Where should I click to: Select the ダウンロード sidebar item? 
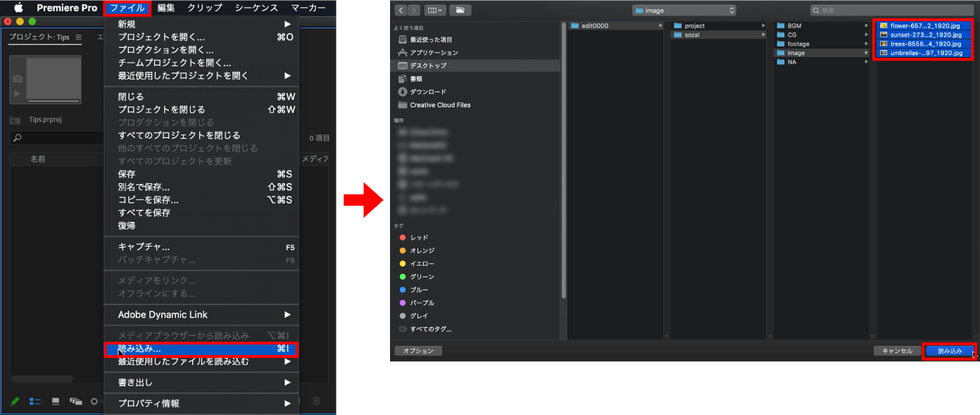click(427, 92)
